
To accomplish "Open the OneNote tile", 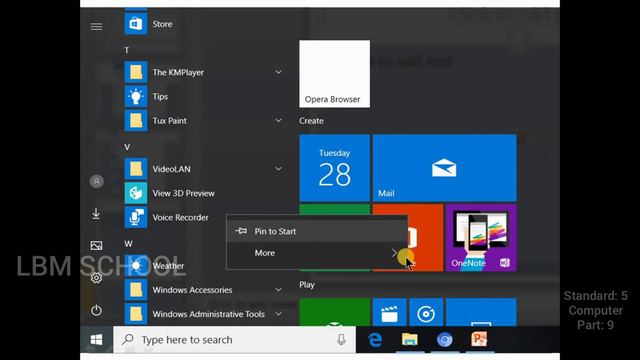I will point(481,238).
